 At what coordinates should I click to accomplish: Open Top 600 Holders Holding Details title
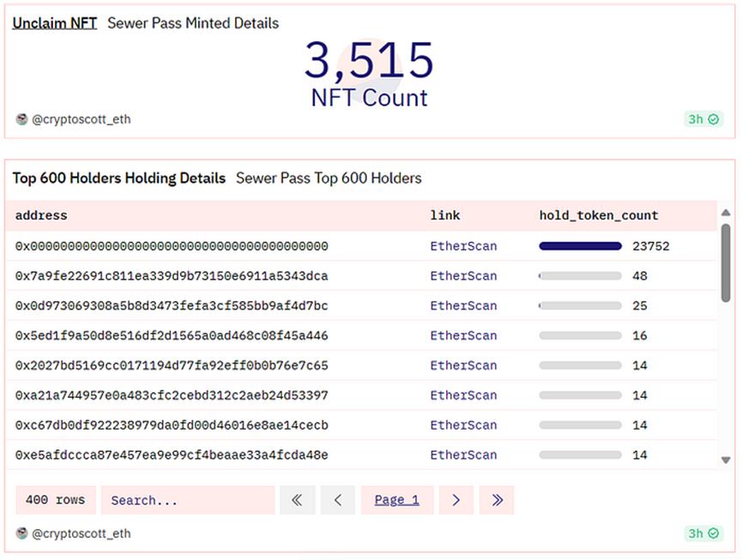(119, 178)
